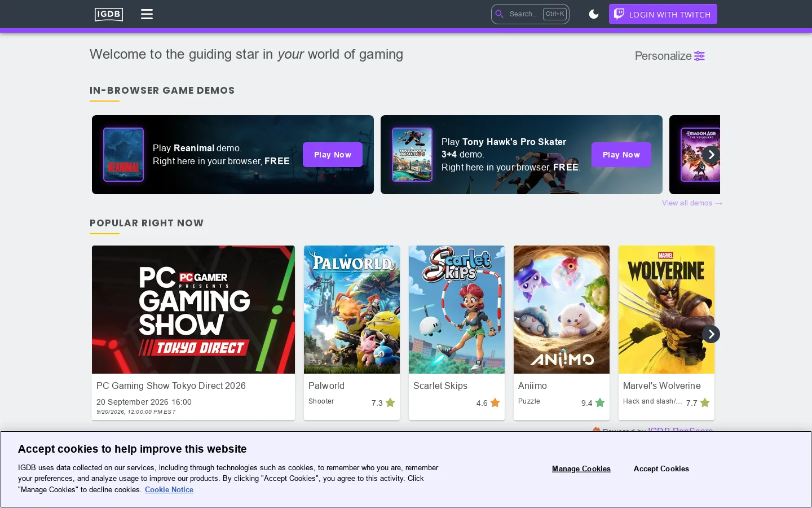Advance Popular Right Now carousel arrow
The width and height of the screenshot is (812, 508).
click(711, 334)
